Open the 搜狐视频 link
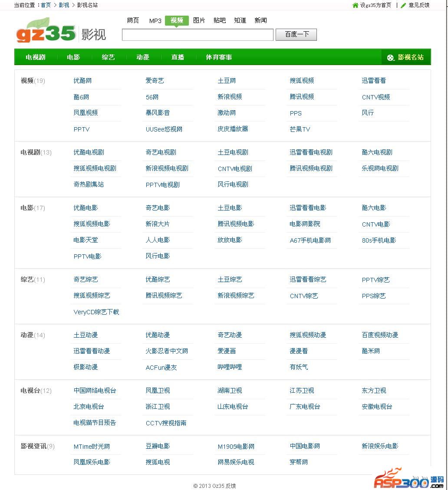The height and width of the screenshot is (490, 448). [x=302, y=81]
